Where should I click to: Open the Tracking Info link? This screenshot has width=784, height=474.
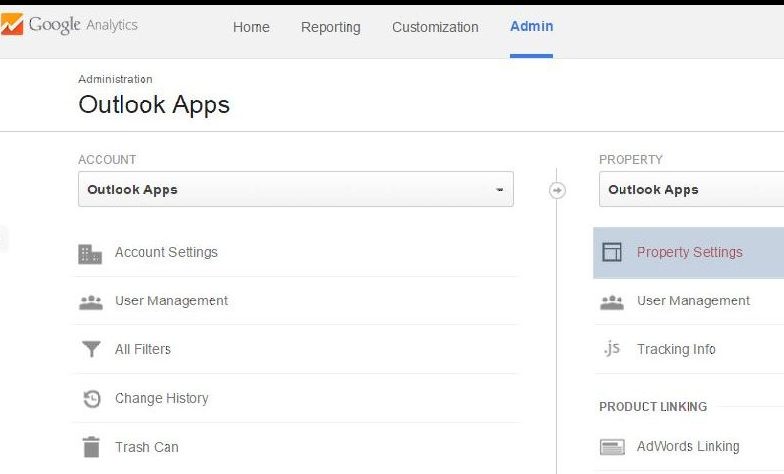point(676,349)
